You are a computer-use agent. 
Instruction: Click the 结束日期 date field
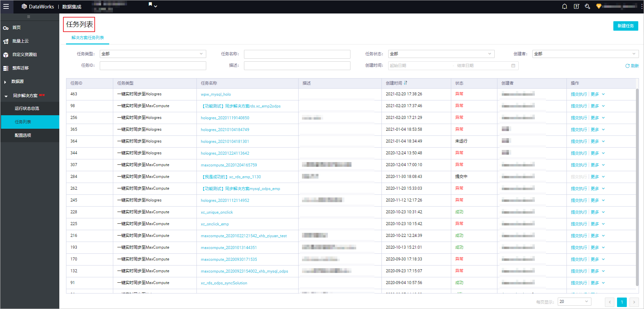pos(482,66)
